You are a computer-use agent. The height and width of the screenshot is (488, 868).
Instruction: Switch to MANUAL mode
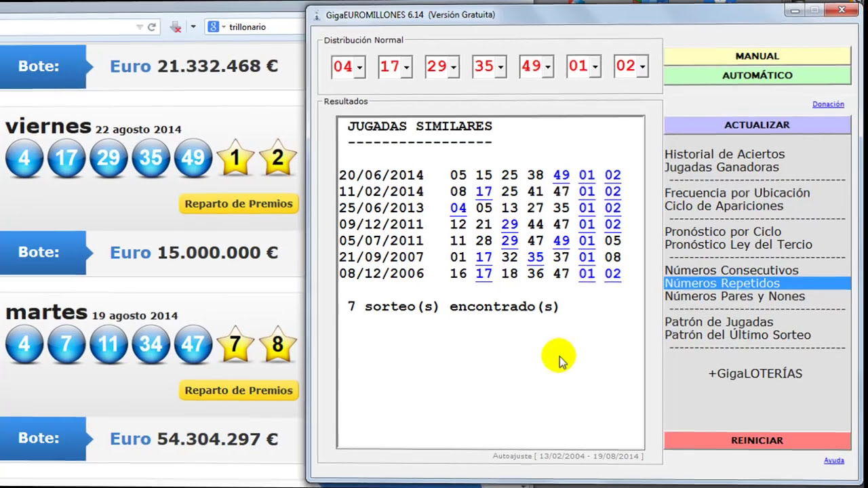(757, 56)
